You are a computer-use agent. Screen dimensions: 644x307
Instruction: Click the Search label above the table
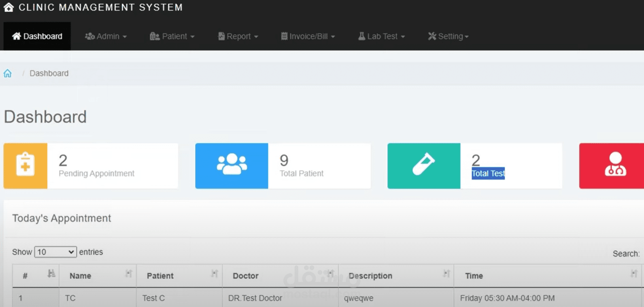point(626,254)
